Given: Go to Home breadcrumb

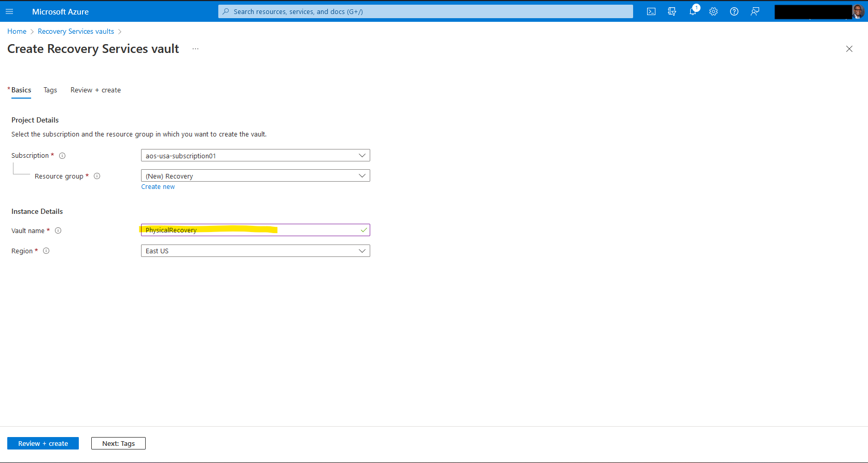Looking at the screenshot, I should coord(17,32).
